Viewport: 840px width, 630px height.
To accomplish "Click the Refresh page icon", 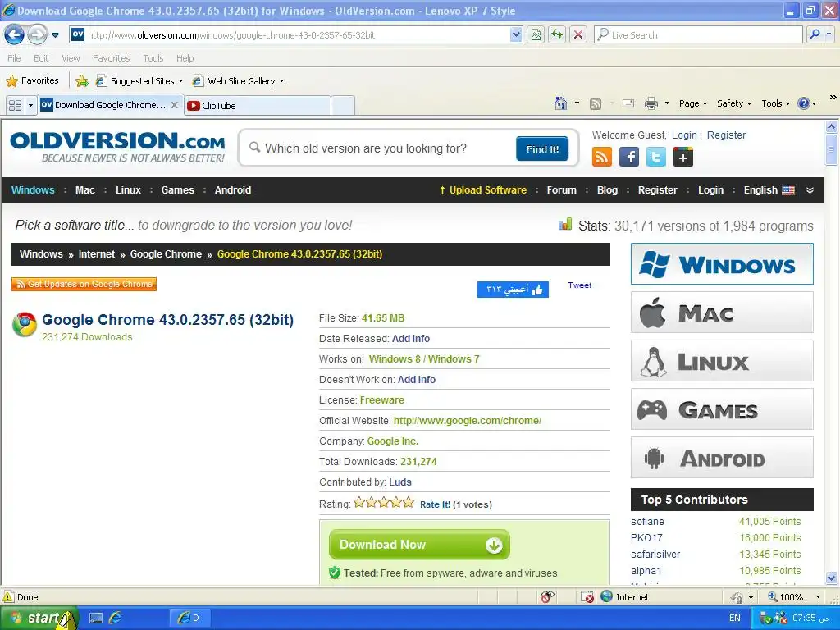I will pyautogui.click(x=557, y=34).
